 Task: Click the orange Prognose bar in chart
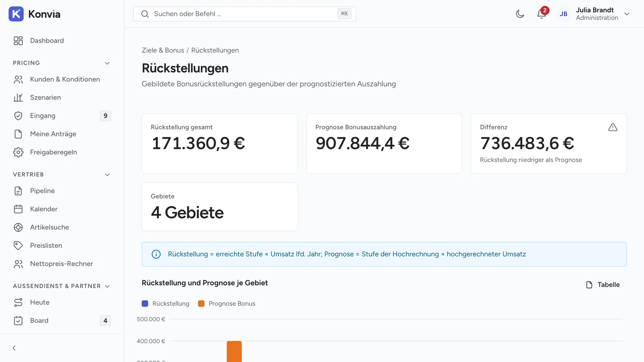click(x=234, y=351)
